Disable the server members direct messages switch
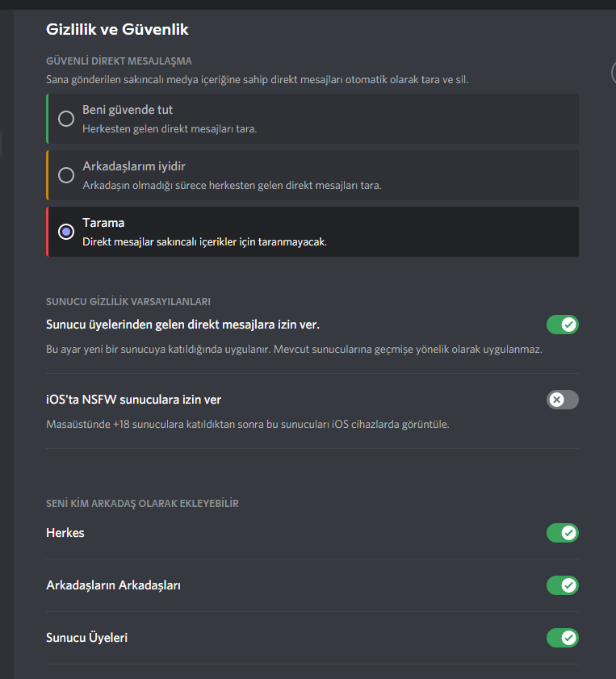The height and width of the screenshot is (679, 616). click(563, 325)
